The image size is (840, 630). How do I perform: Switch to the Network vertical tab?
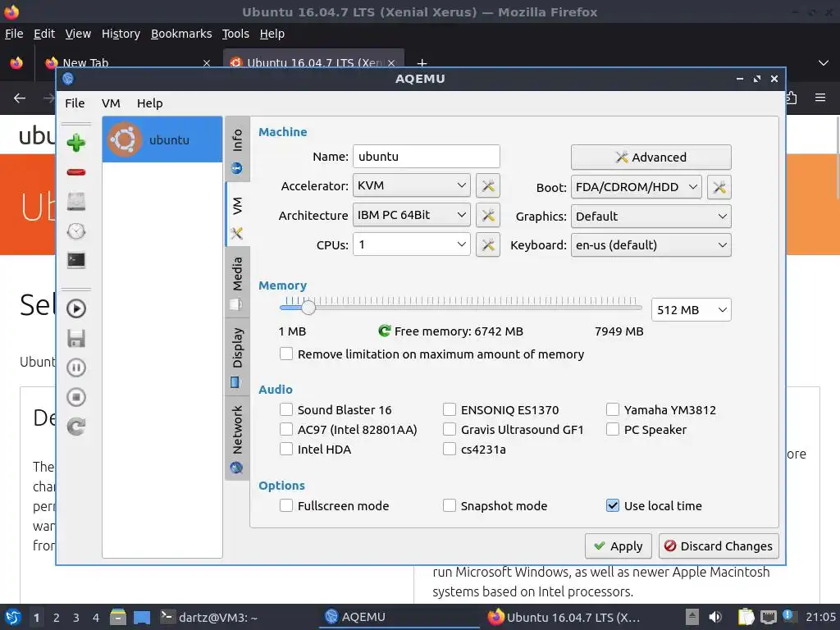tap(237, 438)
